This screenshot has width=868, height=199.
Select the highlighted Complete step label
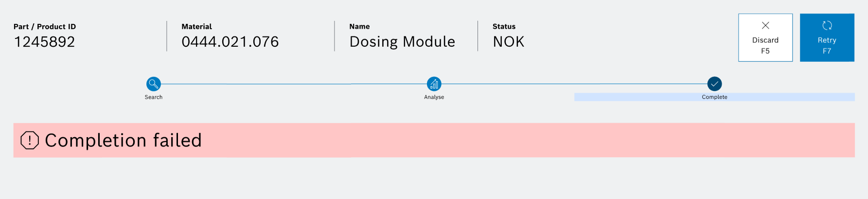pos(714,97)
